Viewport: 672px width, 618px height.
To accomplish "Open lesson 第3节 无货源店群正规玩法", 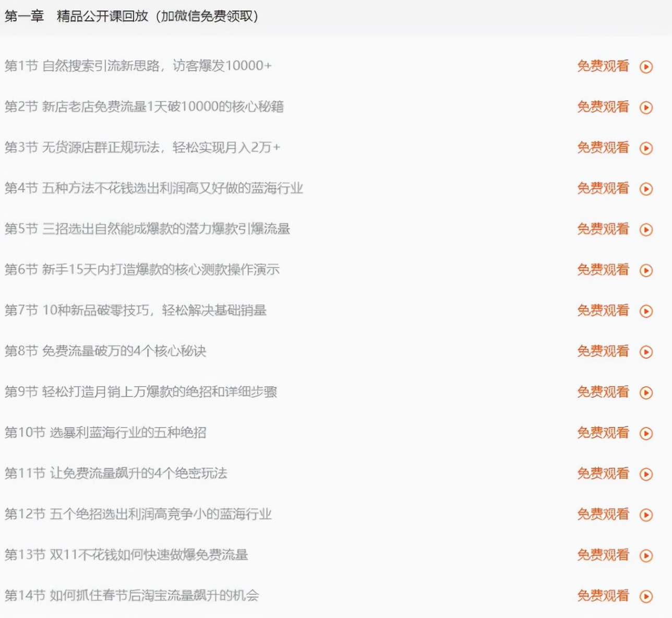I will (142, 147).
